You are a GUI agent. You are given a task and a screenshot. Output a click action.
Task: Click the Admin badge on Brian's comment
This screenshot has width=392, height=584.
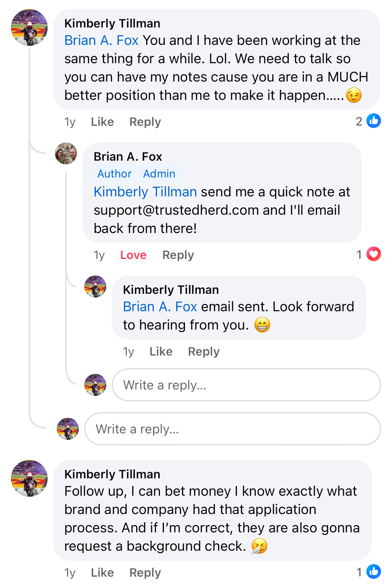pos(159,174)
